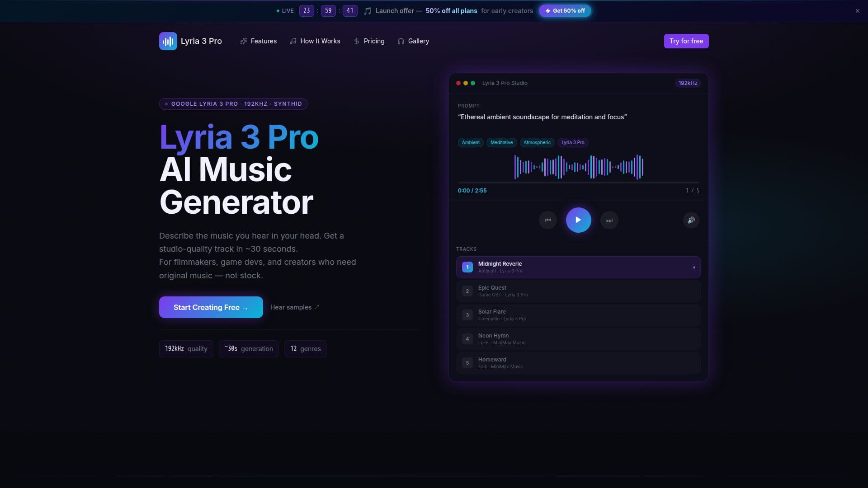Open the Hear samples link
The height and width of the screenshot is (488, 868).
pyautogui.click(x=295, y=307)
